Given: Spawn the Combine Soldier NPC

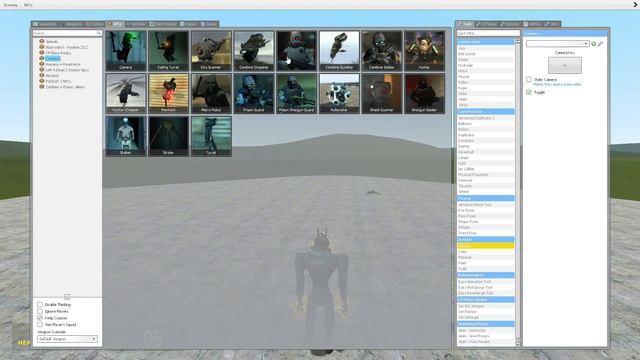Looking at the screenshot, I should click(x=382, y=51).
